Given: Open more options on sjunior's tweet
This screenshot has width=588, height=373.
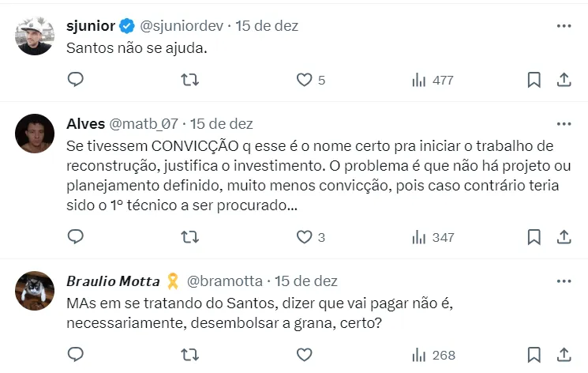Looking at the screenshot, I should [x=564, y=26].
